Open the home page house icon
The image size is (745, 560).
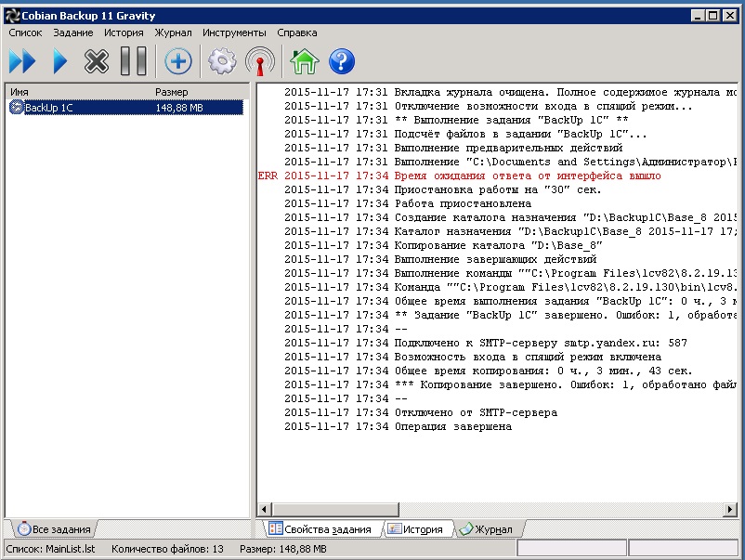click(304, 61)
